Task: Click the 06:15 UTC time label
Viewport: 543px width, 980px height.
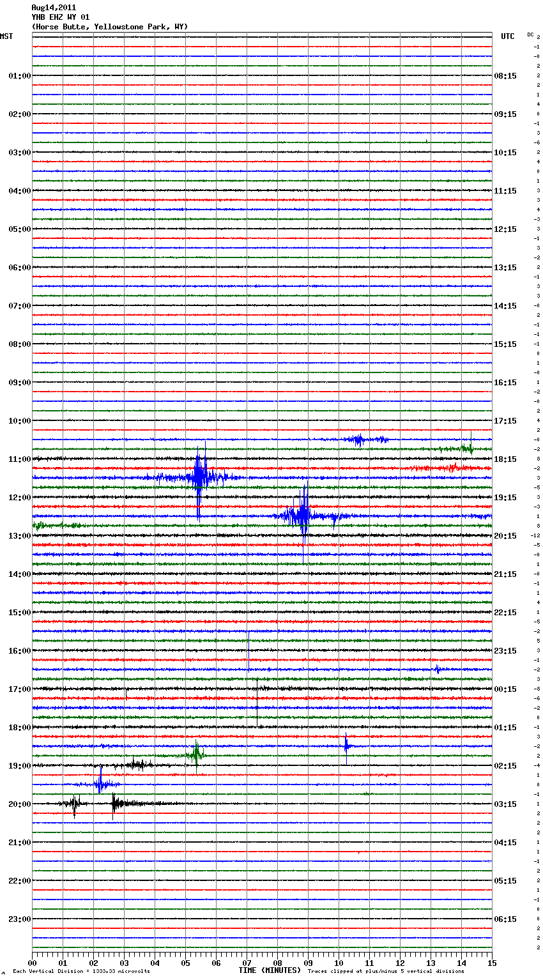Action: click(x=505, y=919)
